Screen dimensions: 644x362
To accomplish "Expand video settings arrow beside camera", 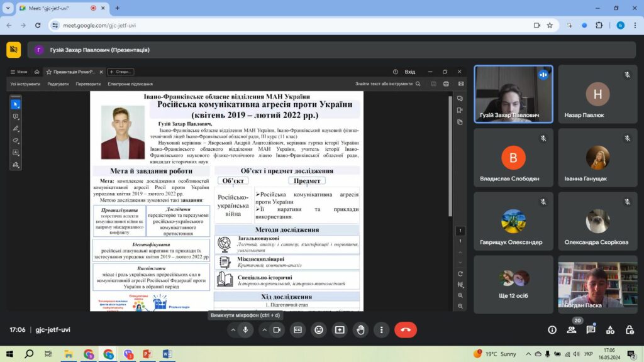I will [264, 329].
